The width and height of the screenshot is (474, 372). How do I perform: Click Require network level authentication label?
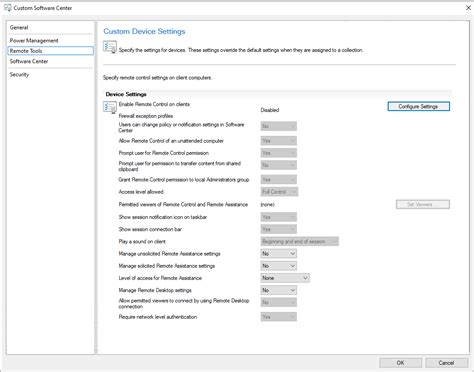[158, 317]
